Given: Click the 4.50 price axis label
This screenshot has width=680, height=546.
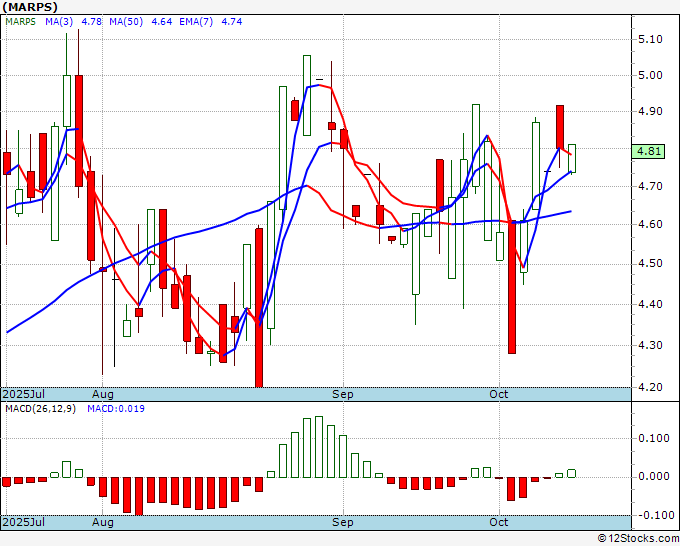Looking at the screenshot, I should (651, 264).
